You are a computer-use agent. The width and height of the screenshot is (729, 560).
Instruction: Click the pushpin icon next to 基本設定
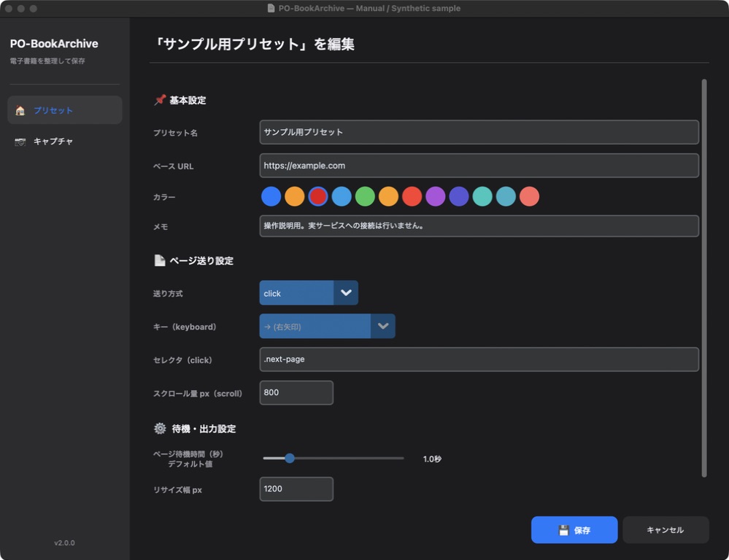coord(160,100)
